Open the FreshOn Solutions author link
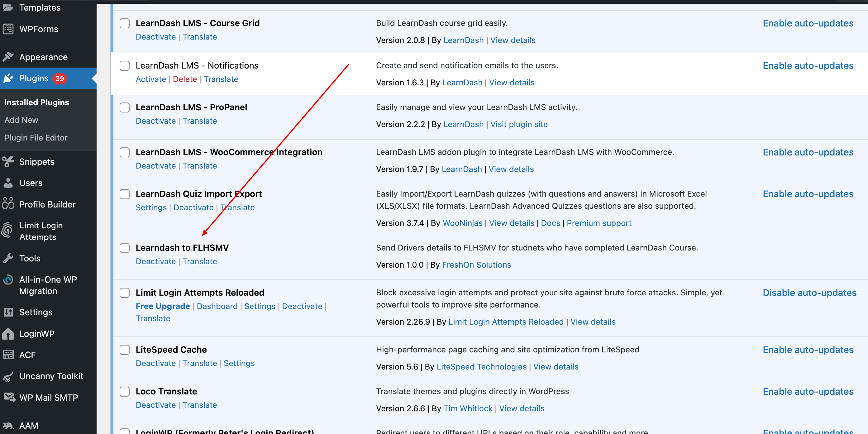The image size is (868, 434). tap(476, 265)
